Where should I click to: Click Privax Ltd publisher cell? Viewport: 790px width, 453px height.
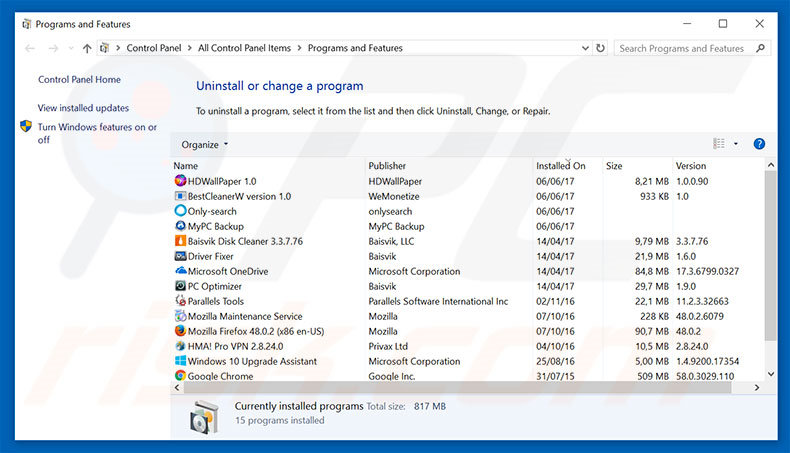[x=388, y=346]
